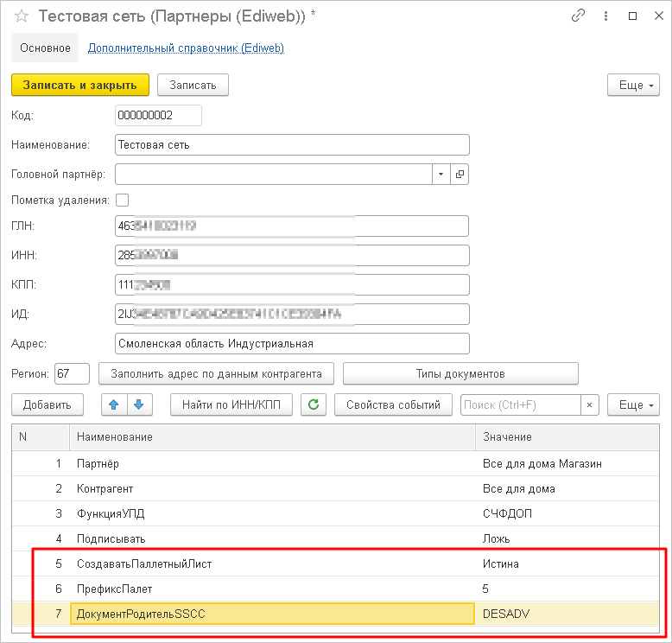The image size is (672, 643).
Task: Open the top Еще dropdown menu
Action: pyautogui.click(x=635, y=85)
